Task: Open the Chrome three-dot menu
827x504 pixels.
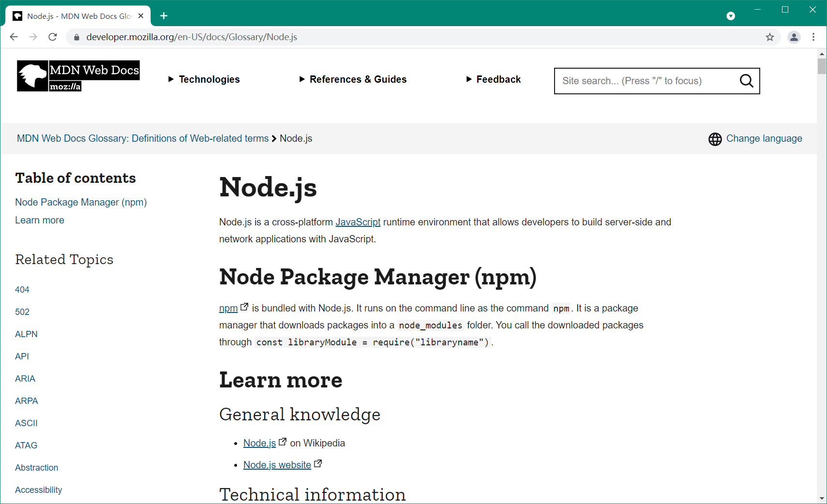Action: pos(813,37)
